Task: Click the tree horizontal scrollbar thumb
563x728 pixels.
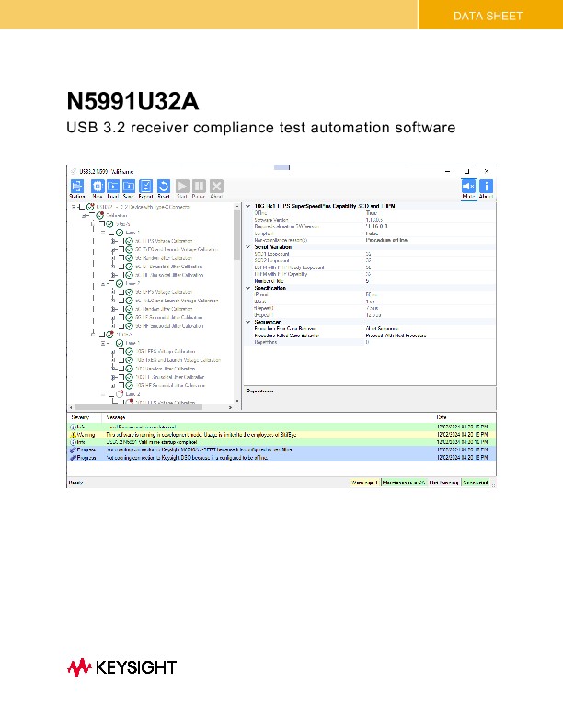Action: tap(139, 407)
